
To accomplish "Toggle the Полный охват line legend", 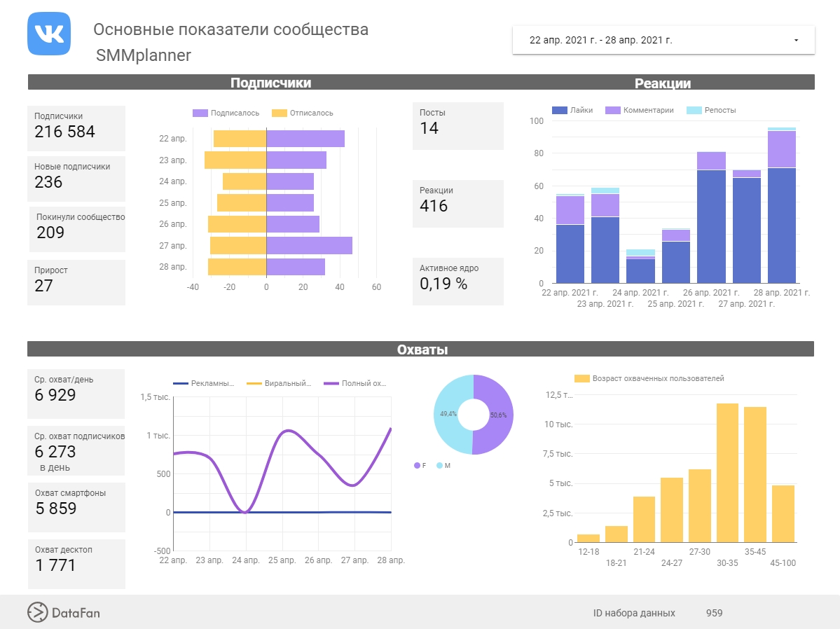I will coord(355,383).
